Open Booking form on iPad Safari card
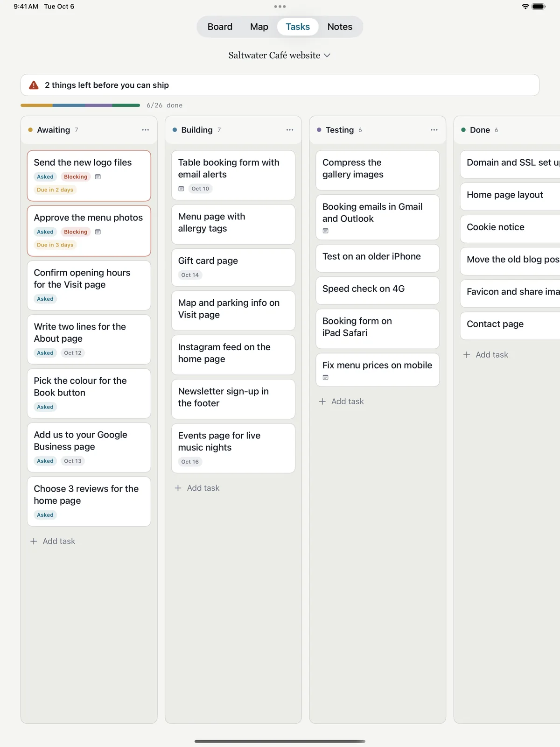 [378, 329]
